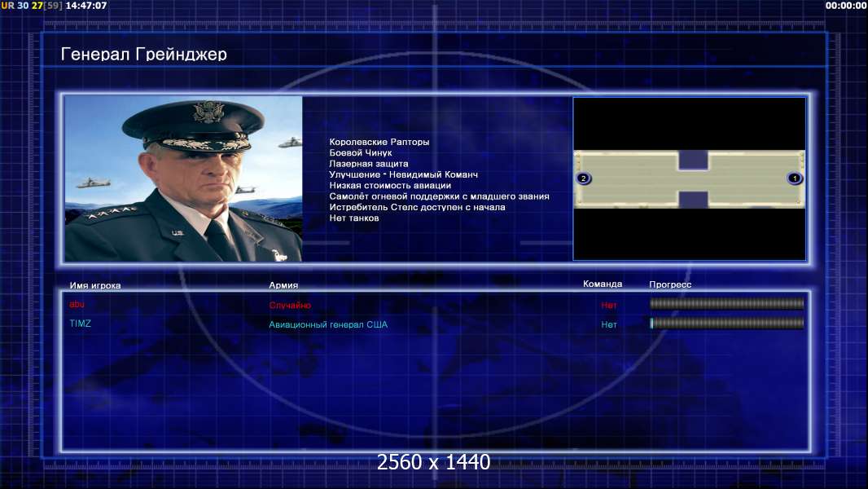Click abu's team value 'Нет'
The width and height of the screenshot is (868, 489).
tap(609, 305)
